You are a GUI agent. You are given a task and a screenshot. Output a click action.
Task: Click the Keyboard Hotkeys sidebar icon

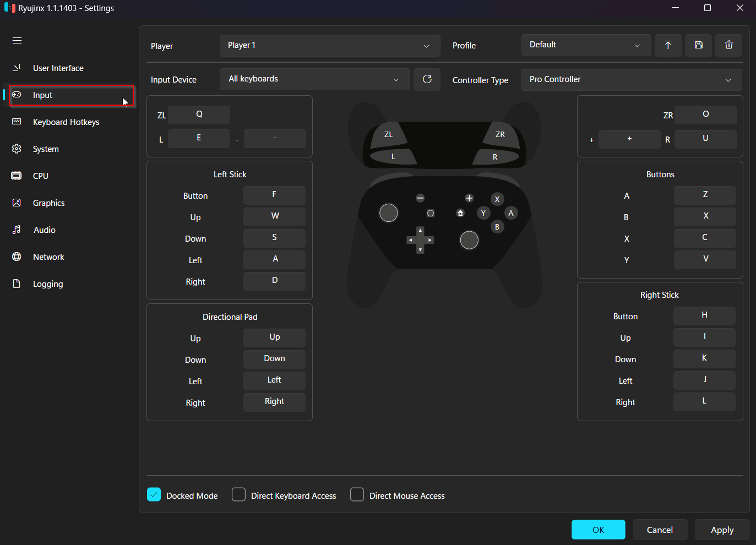[17, 122]
